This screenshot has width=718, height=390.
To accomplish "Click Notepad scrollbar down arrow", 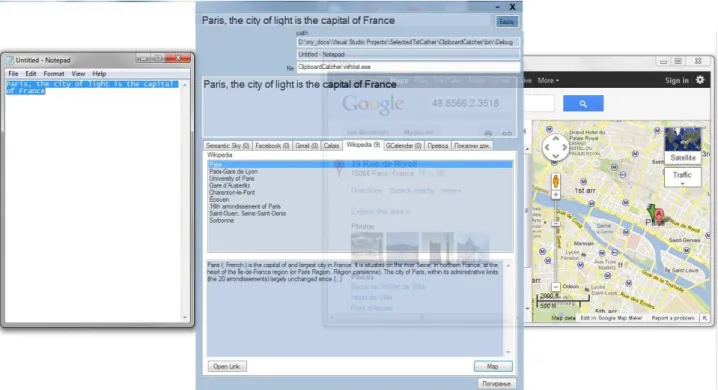I will 185,317.
